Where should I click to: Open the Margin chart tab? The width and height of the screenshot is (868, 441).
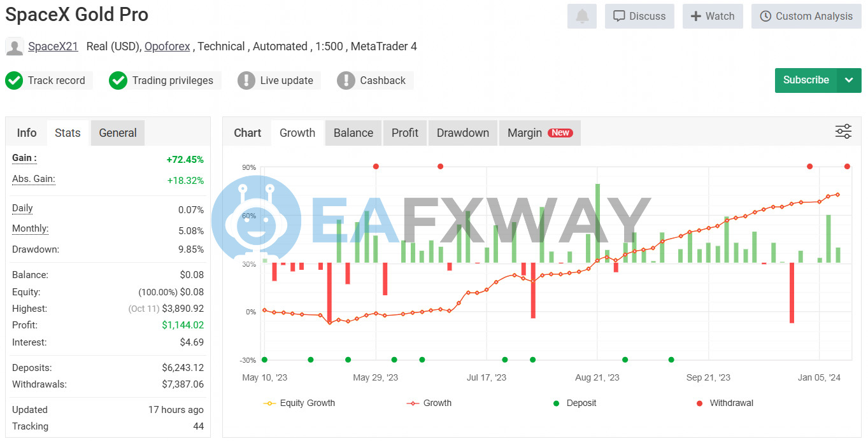(540, 133)
